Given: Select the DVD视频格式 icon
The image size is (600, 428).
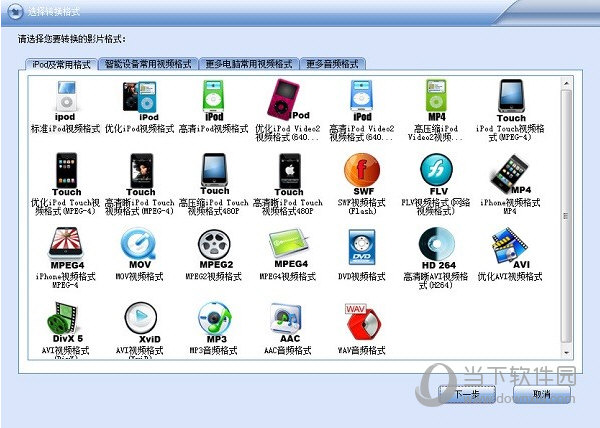Looking at the screenshot, I should coord(362,247).
